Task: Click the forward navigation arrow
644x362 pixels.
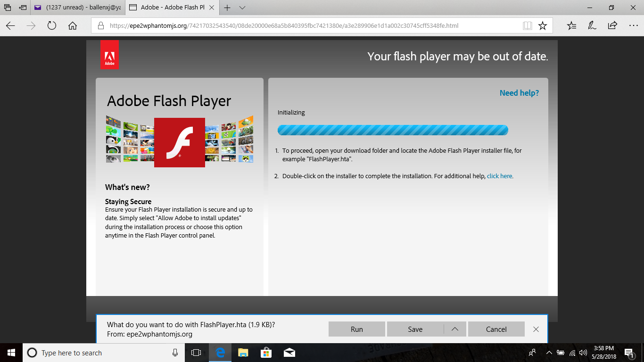Action: pos(31,26)
